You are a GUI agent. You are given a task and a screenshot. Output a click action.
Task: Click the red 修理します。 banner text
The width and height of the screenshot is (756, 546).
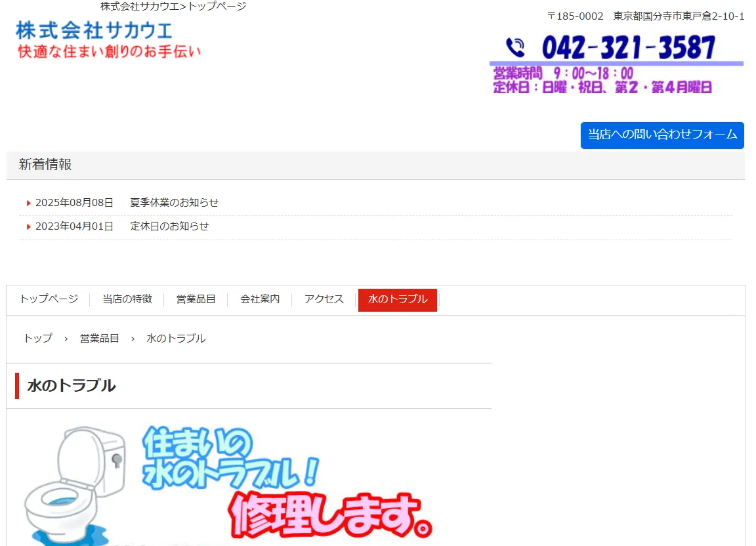[x=330, y=514]
